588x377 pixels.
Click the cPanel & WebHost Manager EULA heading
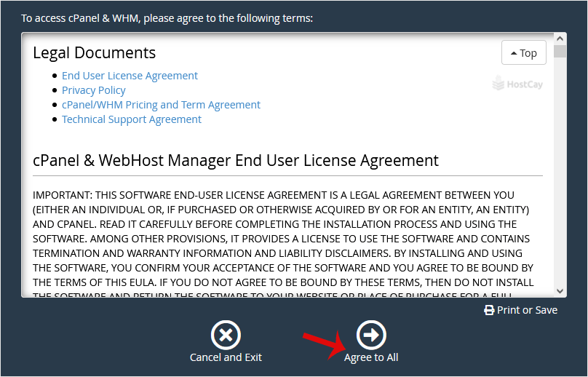(x=236, y=160)
